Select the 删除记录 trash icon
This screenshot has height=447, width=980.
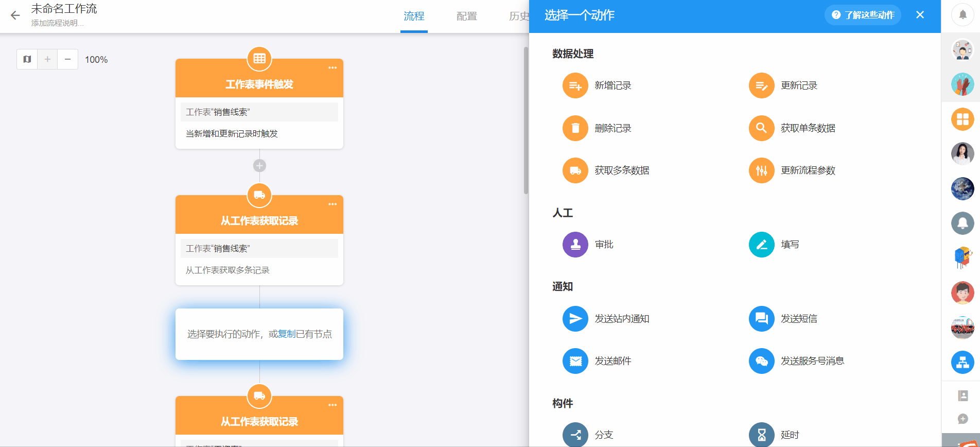coord(575,128)
